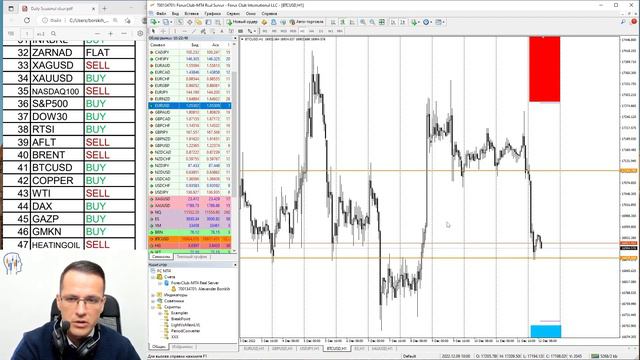Switch timeframe to D1
640x360 pixels.
tap(321, 31)
